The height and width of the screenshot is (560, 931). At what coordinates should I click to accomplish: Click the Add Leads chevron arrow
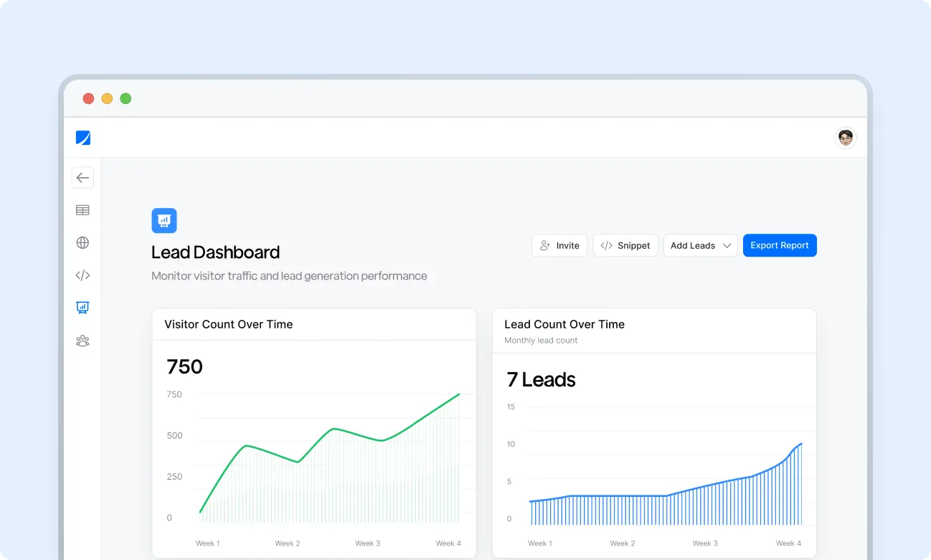(x=727, y=245)
